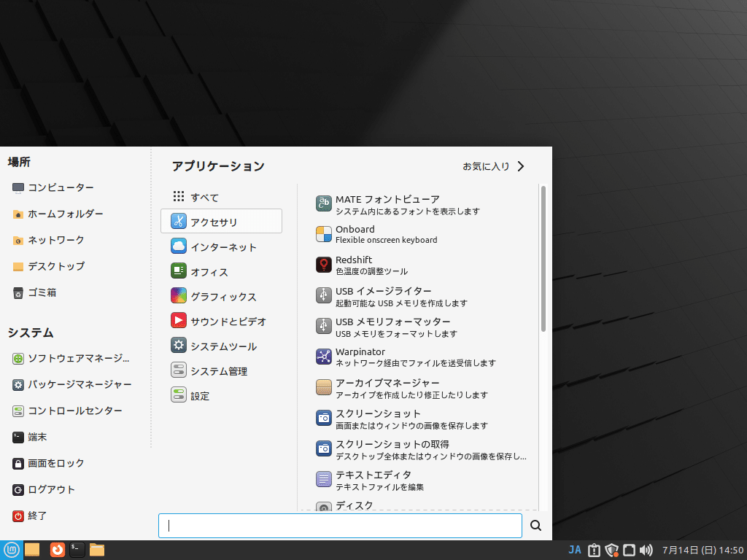Open スクリーンショットの取得 icon
Screen dimensions: 747x560
coord(323,448)
